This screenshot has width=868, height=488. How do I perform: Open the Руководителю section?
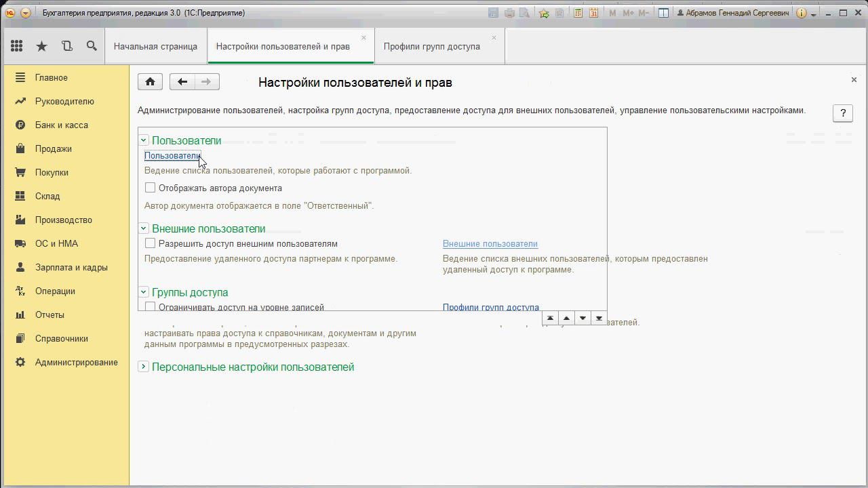(64, 101)
